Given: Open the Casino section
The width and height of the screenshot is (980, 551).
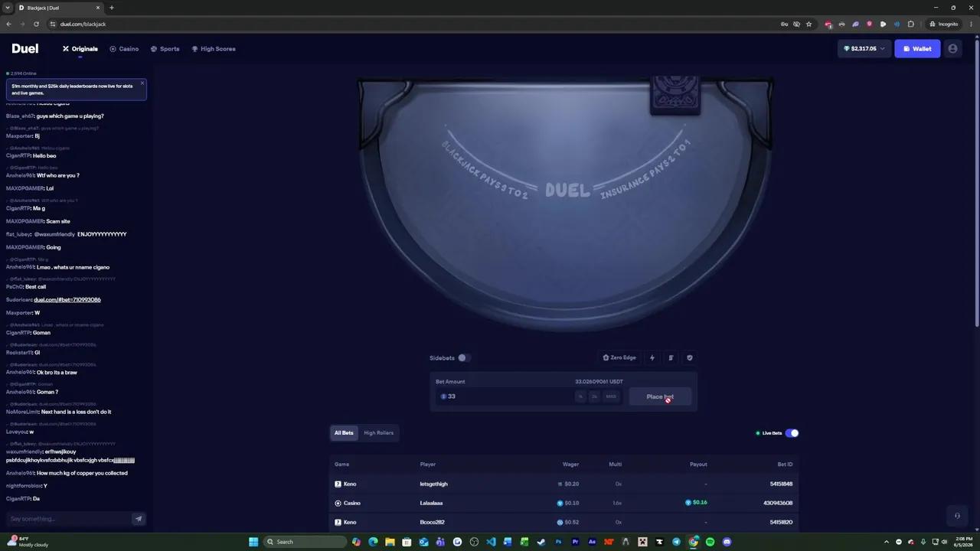Looking at the screenshot, I should tap(124, 49).
